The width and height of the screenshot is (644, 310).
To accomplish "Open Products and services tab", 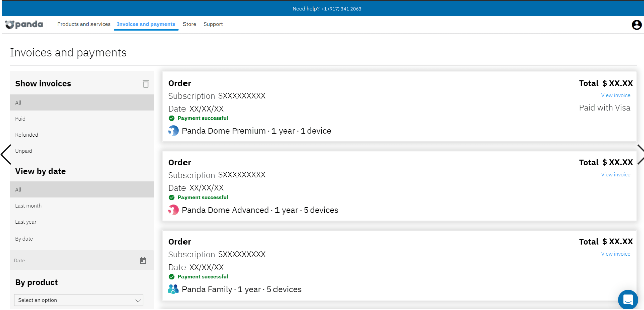I will click(84, 24).
